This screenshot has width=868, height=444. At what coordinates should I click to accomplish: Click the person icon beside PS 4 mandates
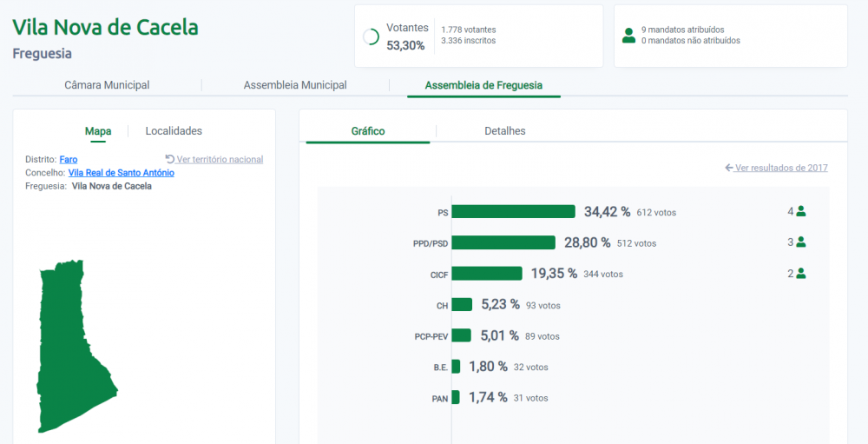[800, 211]
